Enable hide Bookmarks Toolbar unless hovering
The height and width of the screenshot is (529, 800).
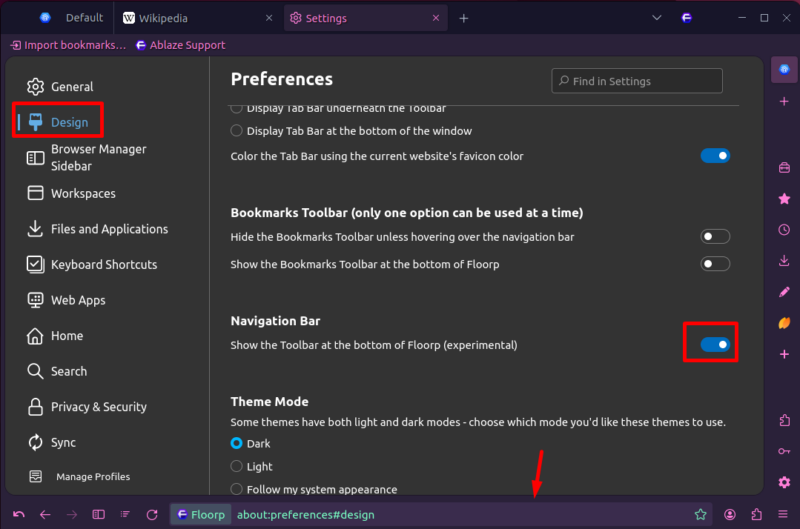tap(715, 237)
